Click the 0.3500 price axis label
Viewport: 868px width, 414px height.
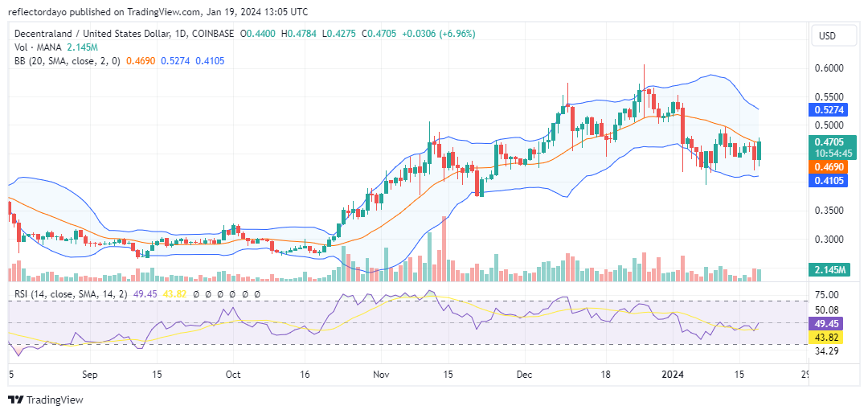pos(829,211)
